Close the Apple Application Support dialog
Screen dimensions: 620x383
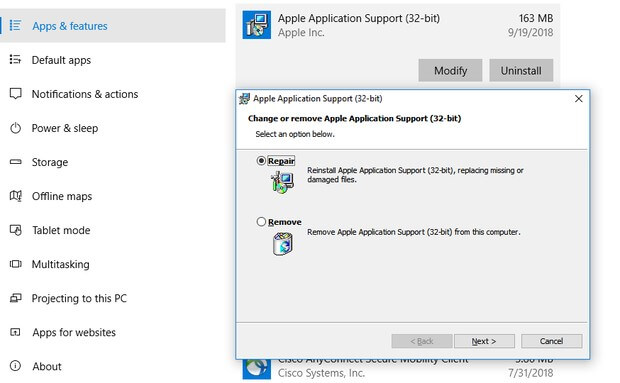click(578, 98)
